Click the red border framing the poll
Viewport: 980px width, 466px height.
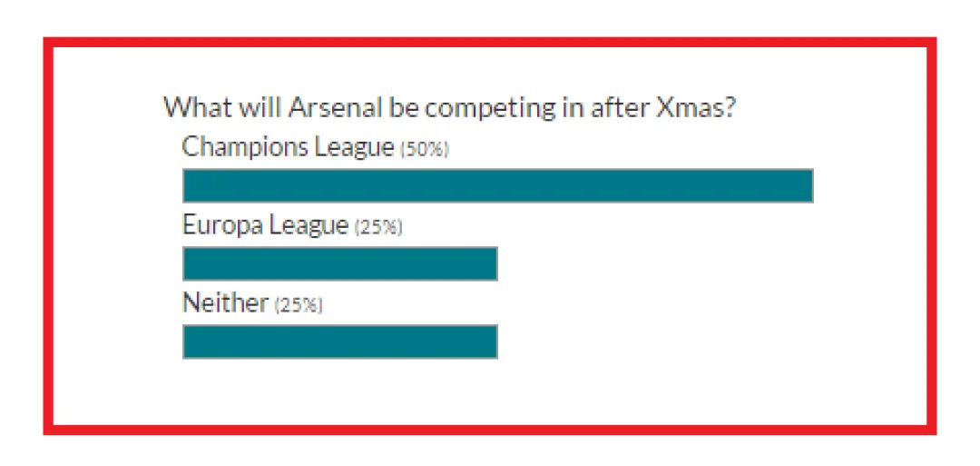[489, 42]
